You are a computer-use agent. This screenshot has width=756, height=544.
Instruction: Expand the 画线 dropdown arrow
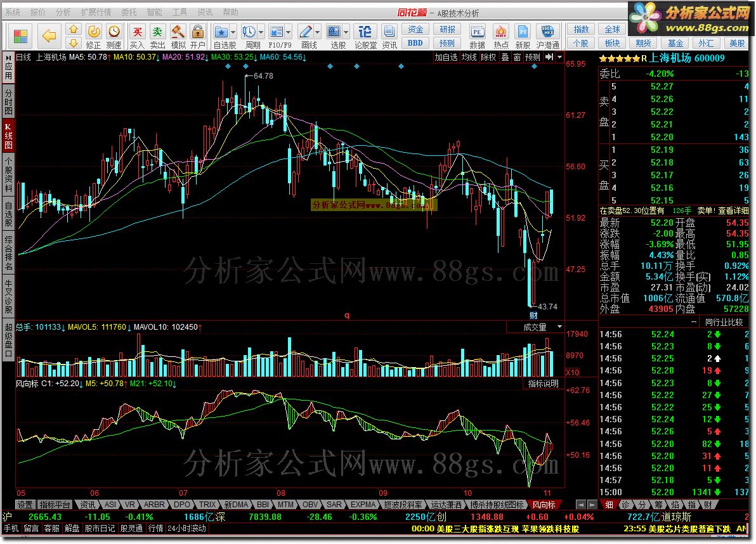pos(317,33)
